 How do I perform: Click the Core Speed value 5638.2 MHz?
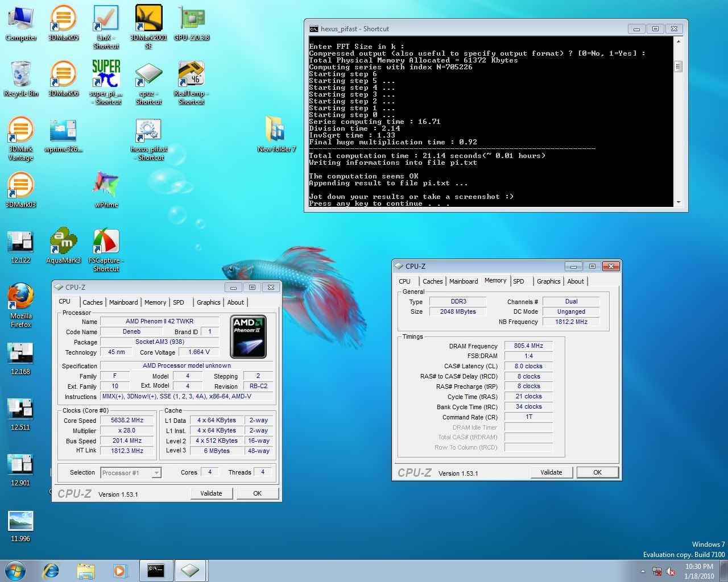pos(127,420)
